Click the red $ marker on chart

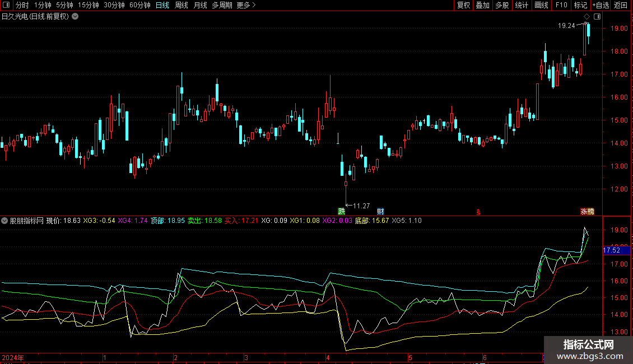point(478,212)
